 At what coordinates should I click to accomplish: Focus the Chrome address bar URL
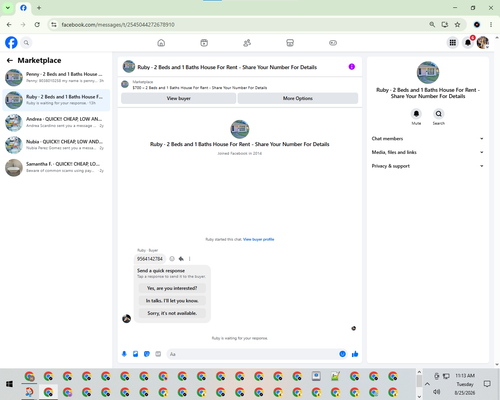118,25
